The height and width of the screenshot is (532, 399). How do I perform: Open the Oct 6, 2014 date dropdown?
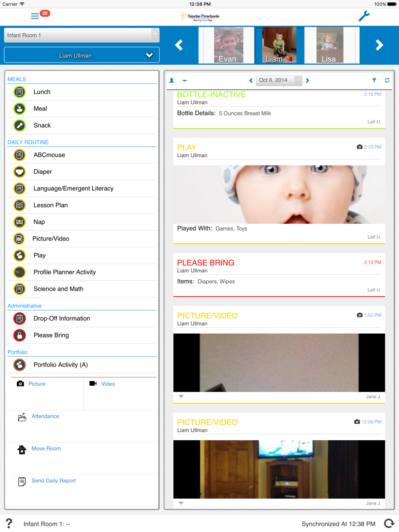tap(279, 80)
